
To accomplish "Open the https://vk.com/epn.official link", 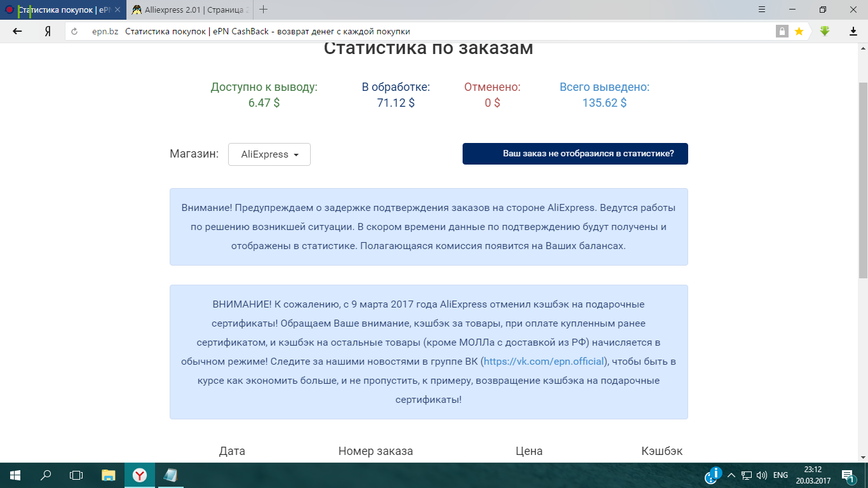I will point(545,362).
